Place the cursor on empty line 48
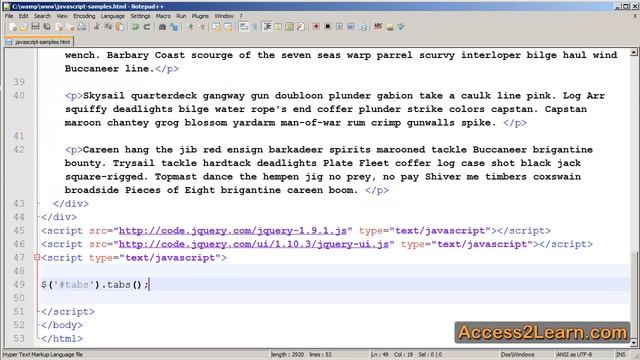The width and height of the screenshot is (640, 360). pos(335,271)
